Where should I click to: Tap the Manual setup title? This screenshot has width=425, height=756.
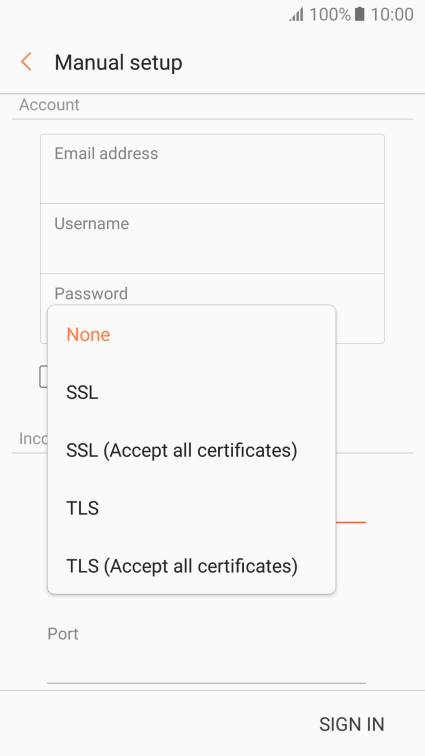(x=118, y=63)
